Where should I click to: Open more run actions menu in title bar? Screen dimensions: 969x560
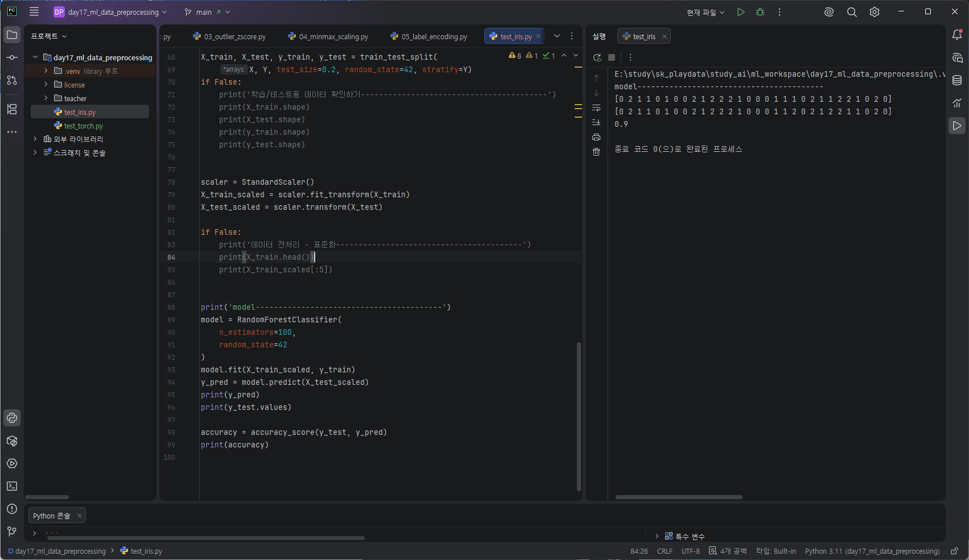[780, 12]
